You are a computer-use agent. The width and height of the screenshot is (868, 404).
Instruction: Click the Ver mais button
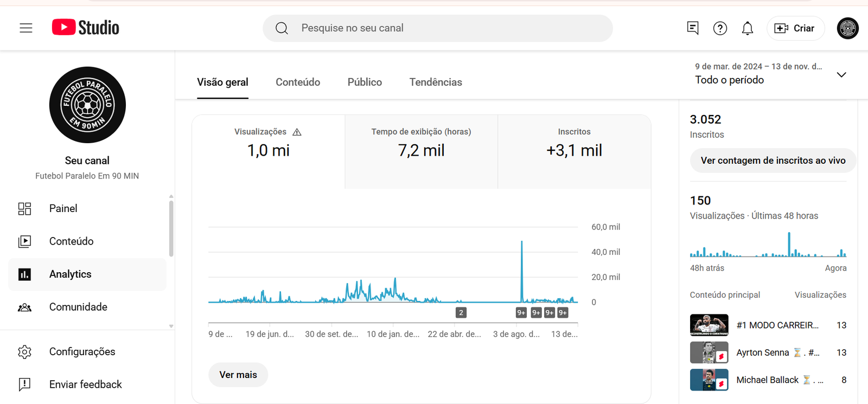click(238, 375)
